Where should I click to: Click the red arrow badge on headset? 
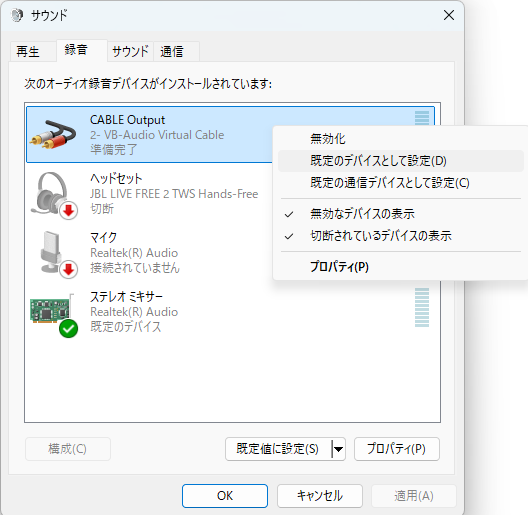pos(69,211)
